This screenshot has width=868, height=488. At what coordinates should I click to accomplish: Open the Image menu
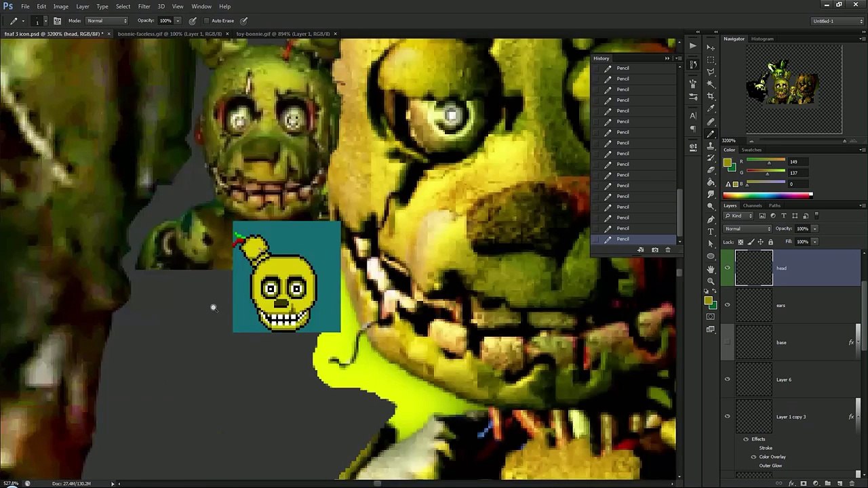pyautogui.click(x=61, y=6)
